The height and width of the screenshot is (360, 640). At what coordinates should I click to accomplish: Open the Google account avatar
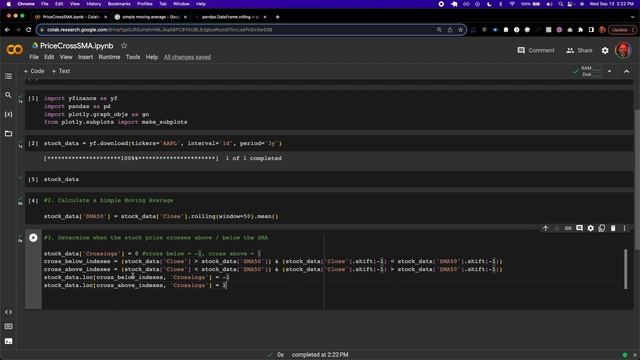point(623,50)
